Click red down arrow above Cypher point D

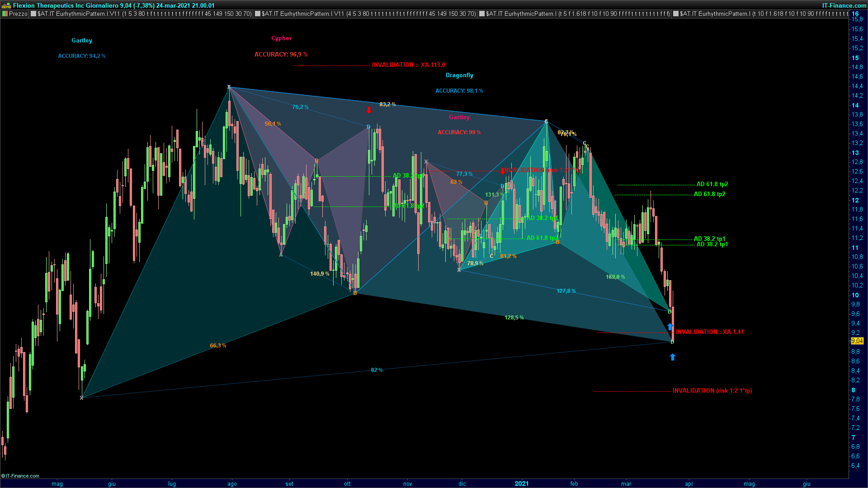click(x=369, y=110)
